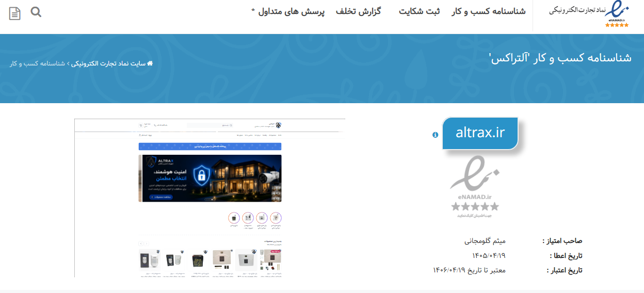The image size is (644, 293).
Task: Click the صاحب امتیاز label
Action: coord(562,241)
